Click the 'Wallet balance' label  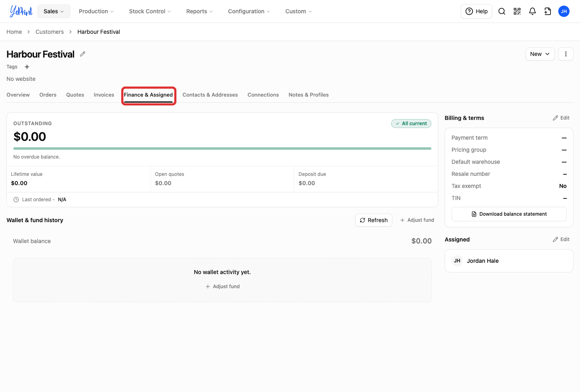(32, 241)
